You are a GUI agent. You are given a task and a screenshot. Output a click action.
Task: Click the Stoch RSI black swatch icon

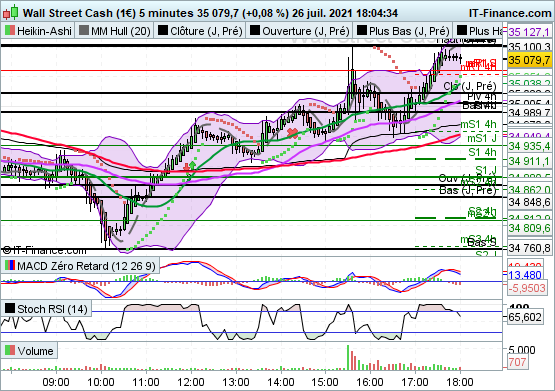point(10,308)
